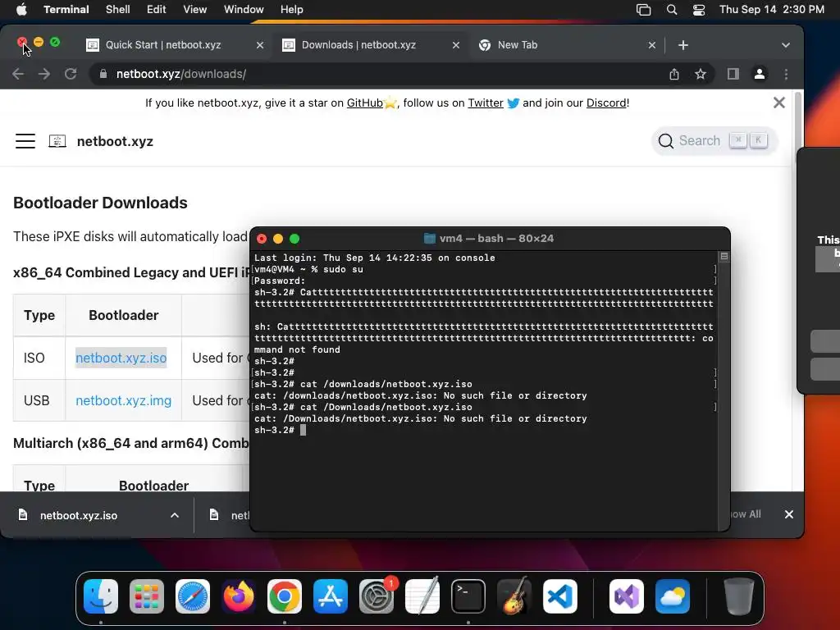Click the address bar URL

[181, 74]
